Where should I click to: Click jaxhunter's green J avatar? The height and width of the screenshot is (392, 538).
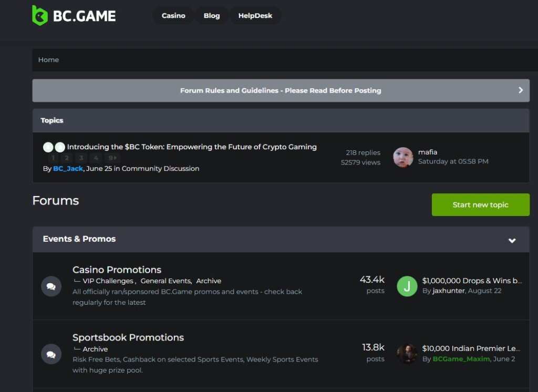(x=407, y=286)
